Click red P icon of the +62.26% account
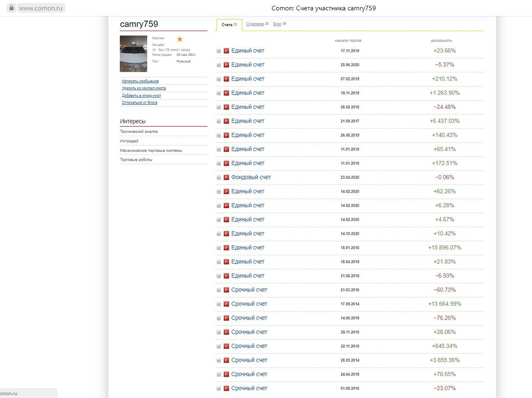The image size is (532, 398). pyautogui.click(x=226, y=192)
